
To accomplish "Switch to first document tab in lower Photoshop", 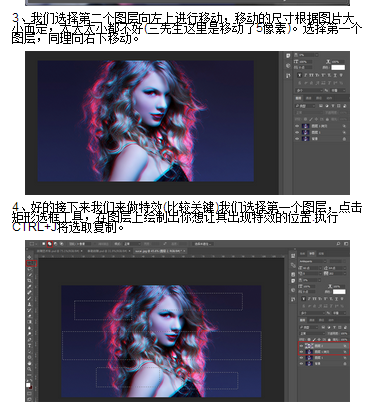I will [x=59, y=251].
